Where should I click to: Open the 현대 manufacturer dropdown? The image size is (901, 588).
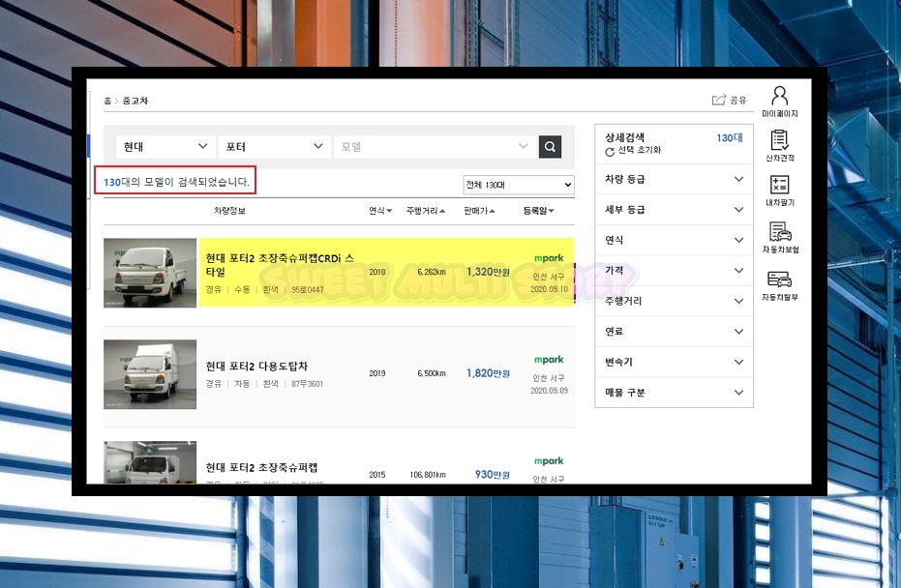tap(165, 146)
